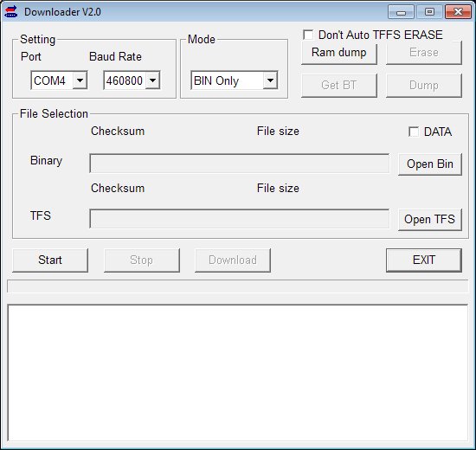Open the Mode BIN Only dropdown
Viewport: 476px width, 450px height.
click(x=270, y=80)
